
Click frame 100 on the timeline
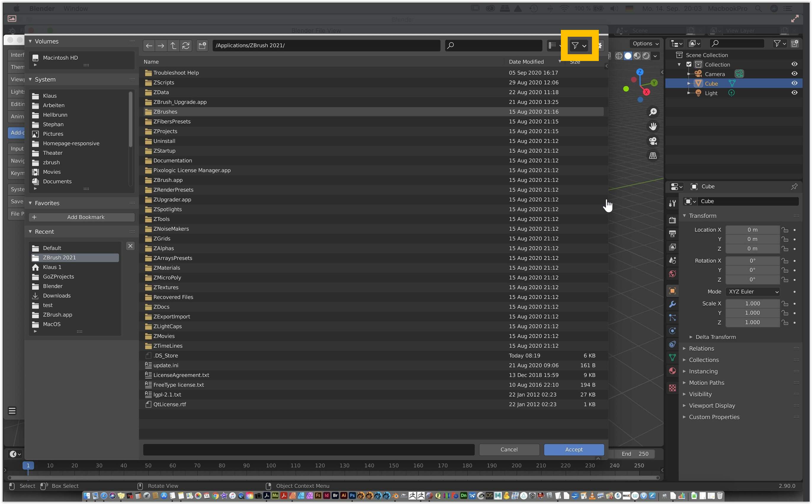pyautogui.click(x=271, y=466)
